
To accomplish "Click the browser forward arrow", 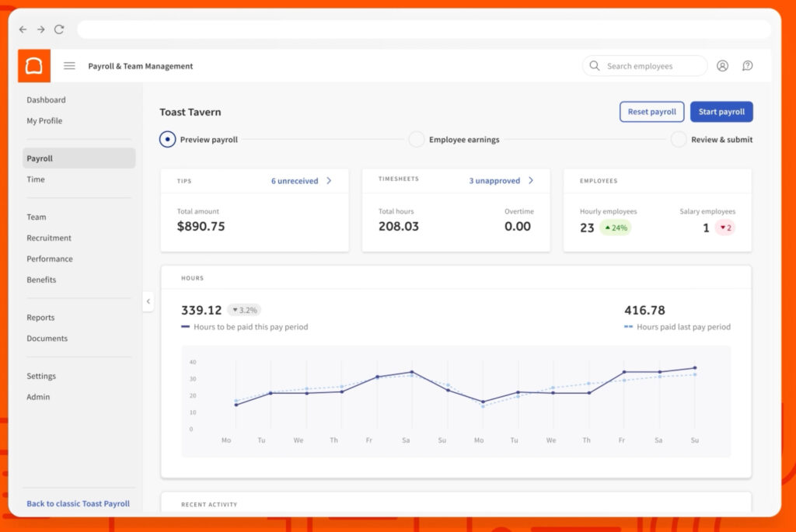I will click(41, 30).
